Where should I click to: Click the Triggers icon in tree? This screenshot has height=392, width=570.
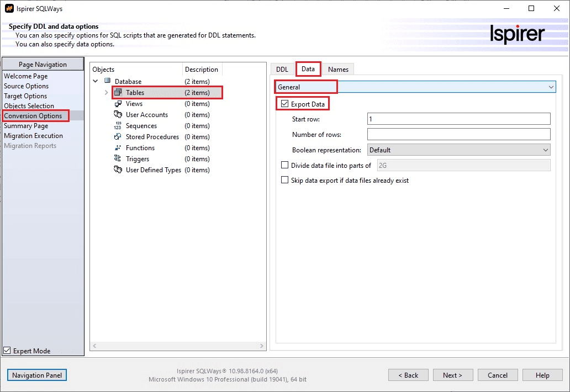coord(118,159)
